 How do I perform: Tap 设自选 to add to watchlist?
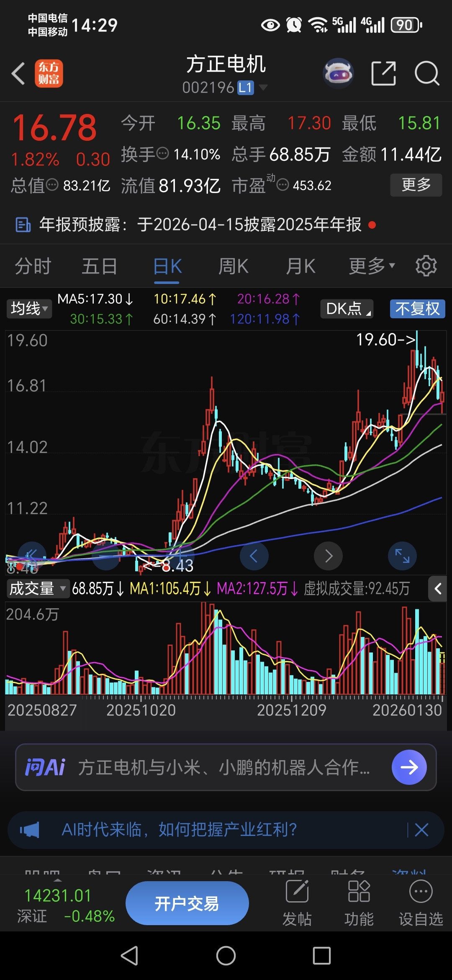[421, 903]
